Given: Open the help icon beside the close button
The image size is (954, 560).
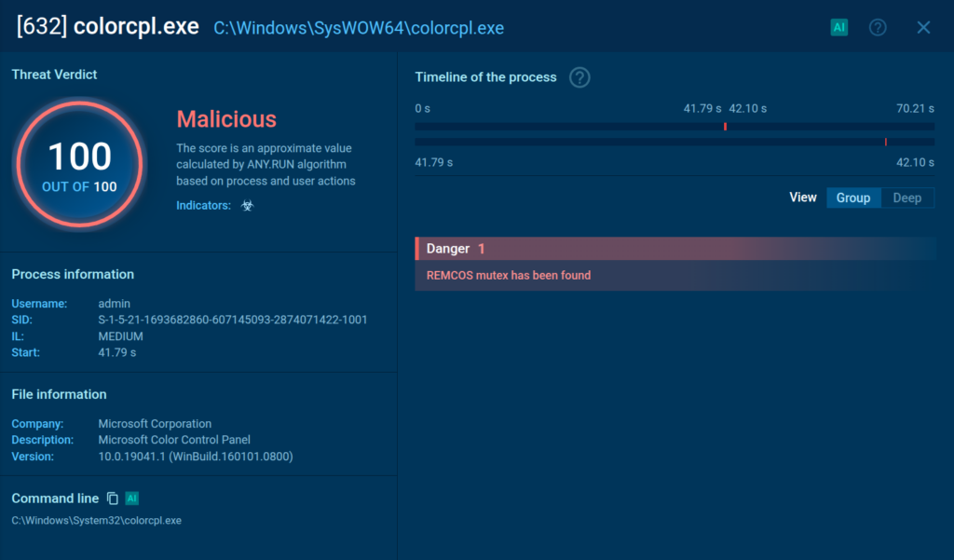Looking at the screenshot, I should point(878,27).
